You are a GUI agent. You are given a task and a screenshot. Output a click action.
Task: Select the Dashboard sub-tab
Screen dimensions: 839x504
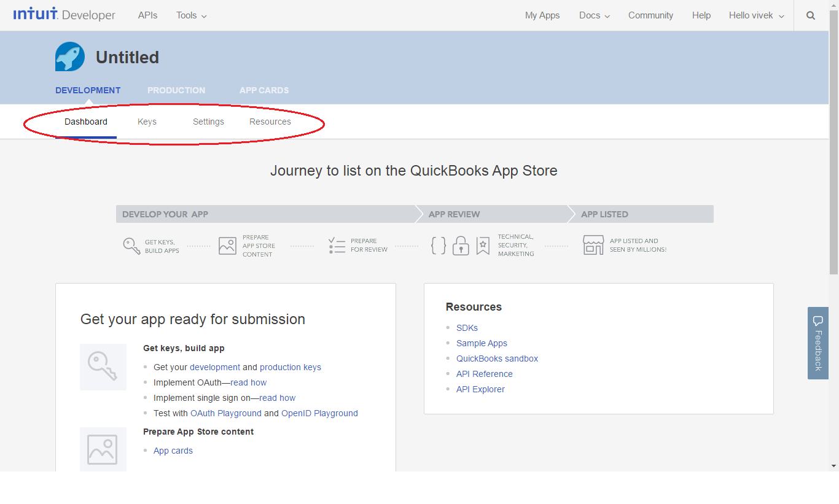pos(86,122)
